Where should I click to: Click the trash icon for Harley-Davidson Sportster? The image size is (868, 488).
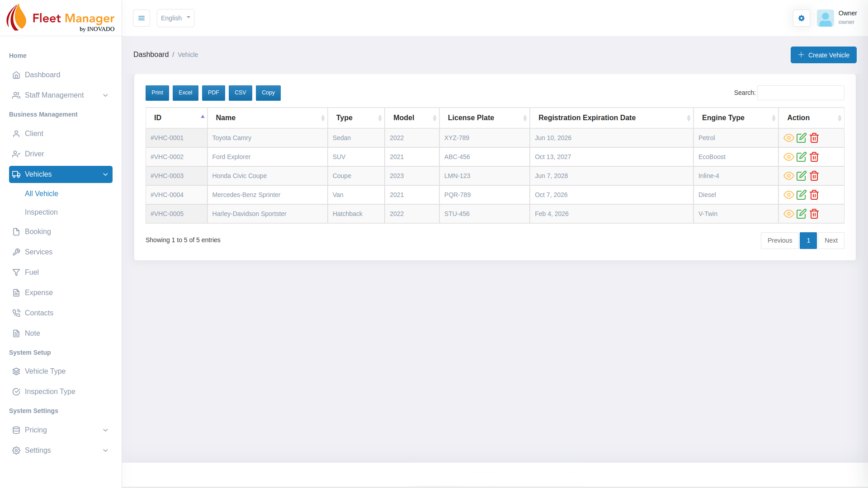coord(814,214)
